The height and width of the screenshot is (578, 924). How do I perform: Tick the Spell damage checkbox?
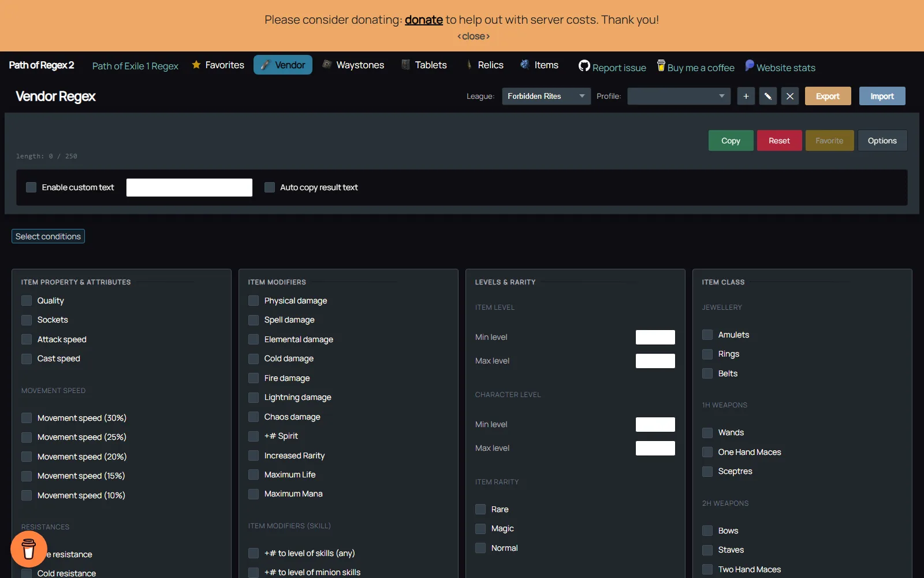click(254, 320)
